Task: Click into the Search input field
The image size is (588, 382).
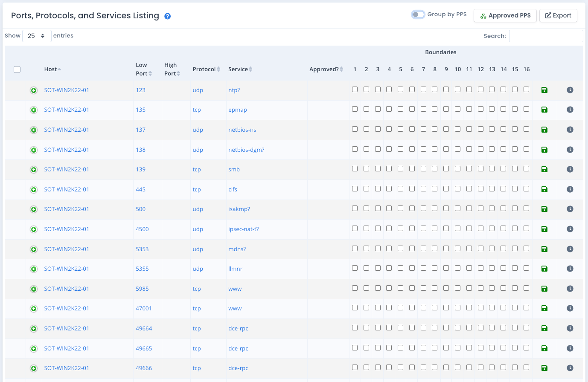Action: point(546,36)
